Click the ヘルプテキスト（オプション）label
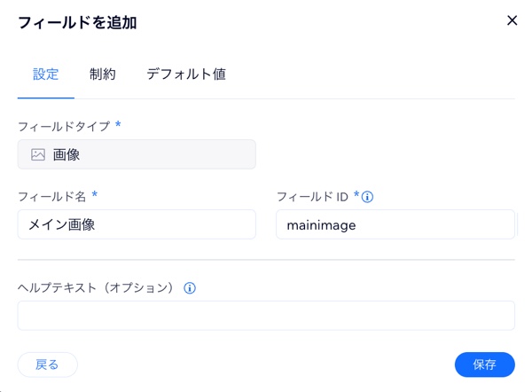 [x=97, y=288]
